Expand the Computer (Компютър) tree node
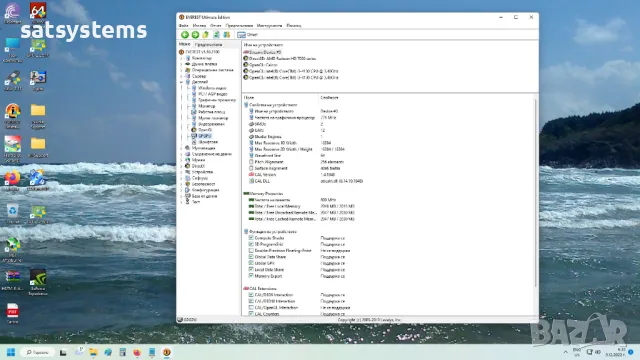The width and height of the screenshot is (640, 360). [x=182, y=58]
